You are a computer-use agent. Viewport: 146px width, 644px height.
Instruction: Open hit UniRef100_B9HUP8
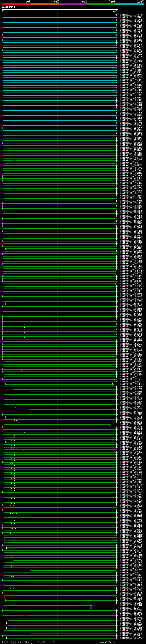click(x=131, y=80)
